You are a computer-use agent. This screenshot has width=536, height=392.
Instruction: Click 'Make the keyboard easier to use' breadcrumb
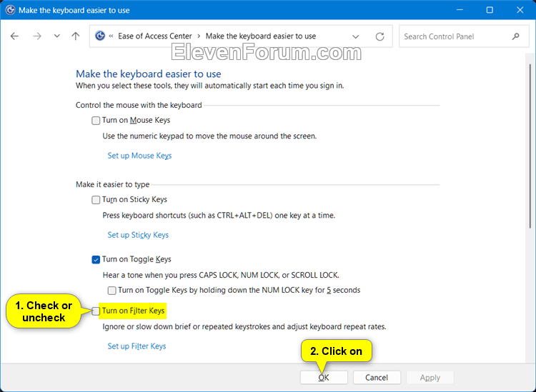coord(260,36)
